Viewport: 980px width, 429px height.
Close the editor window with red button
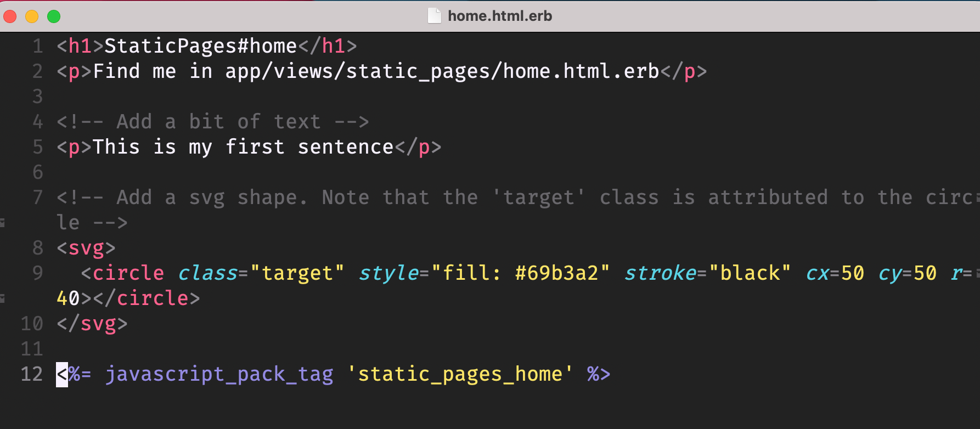coord(10,16)
